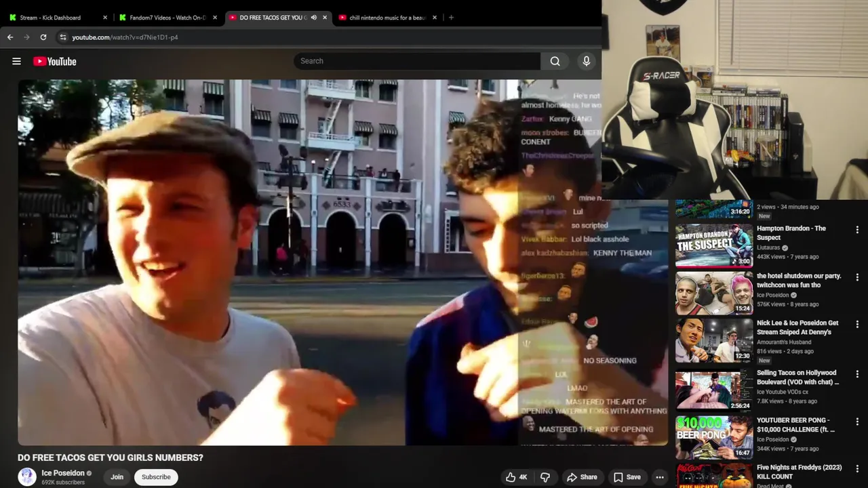
Task: Open Hampton Brandon - The Suspect thumbnail
Action: [x=714, y=245]
